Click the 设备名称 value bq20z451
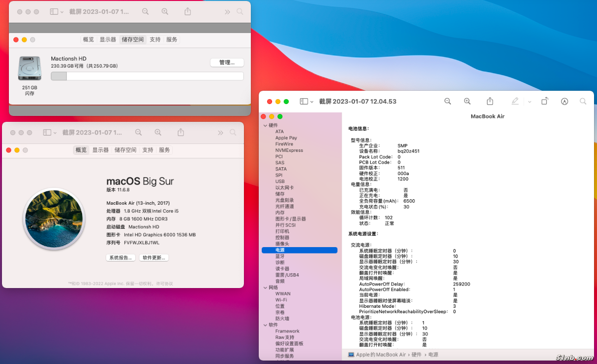This screenshot has width=597, height=364. point(408,151)
